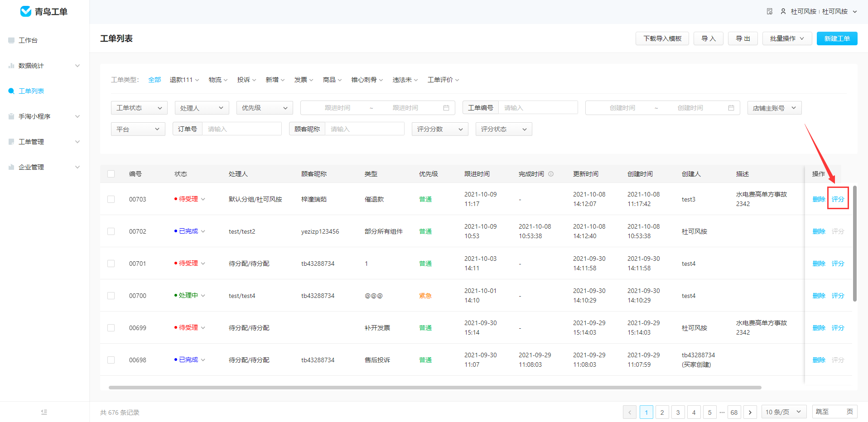868x422 pixels.
Task: Click the 跟进时间 calendar icon
Action: [x=446, y=108]
